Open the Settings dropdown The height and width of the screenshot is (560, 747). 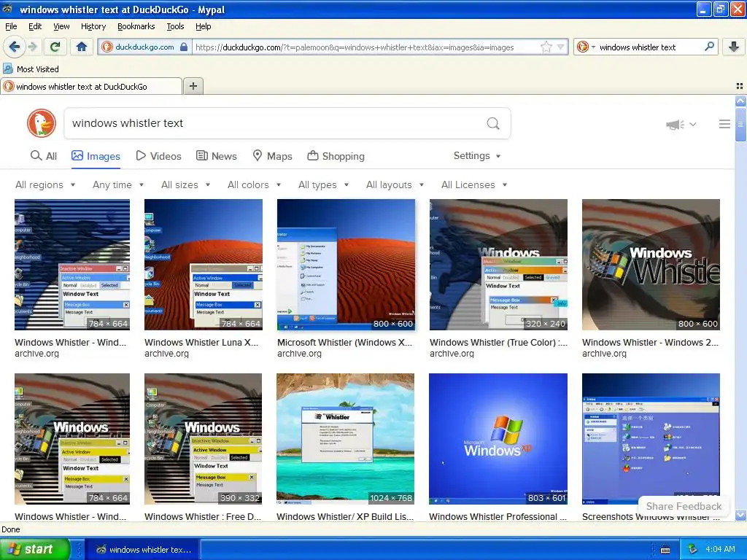pos(477,156)
